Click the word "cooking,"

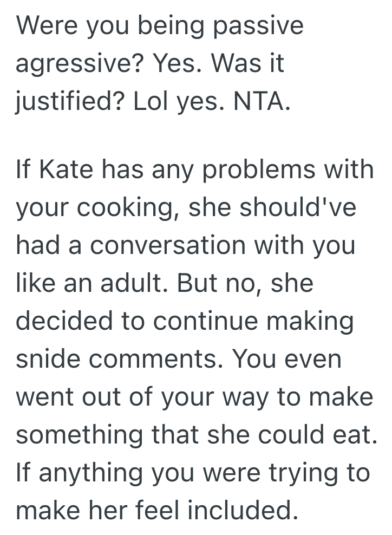pos(124,208)
